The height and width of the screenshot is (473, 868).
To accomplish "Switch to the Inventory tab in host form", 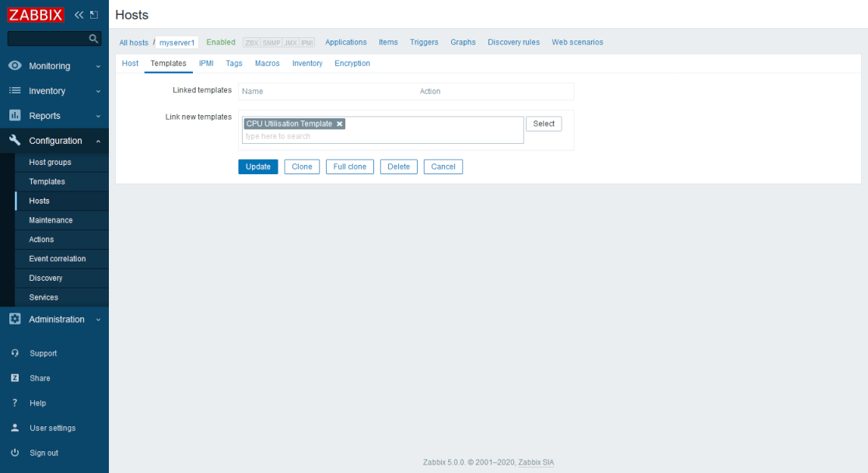I will pyautogui.click(x=307, y=63).
